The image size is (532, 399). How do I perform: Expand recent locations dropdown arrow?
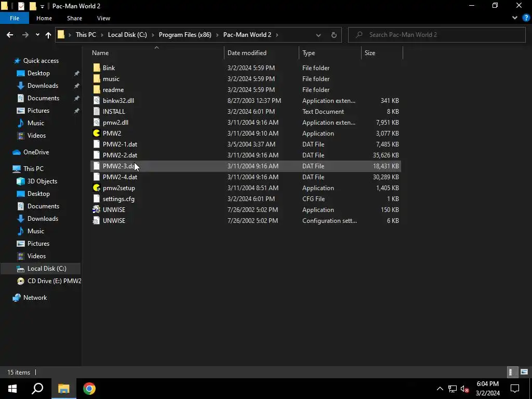point(37,35)
